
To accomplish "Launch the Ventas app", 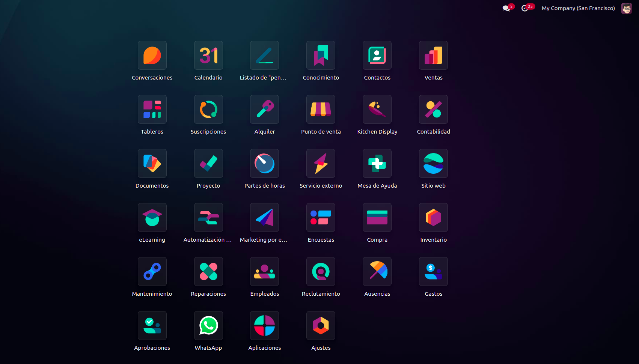I will point(433,56).
